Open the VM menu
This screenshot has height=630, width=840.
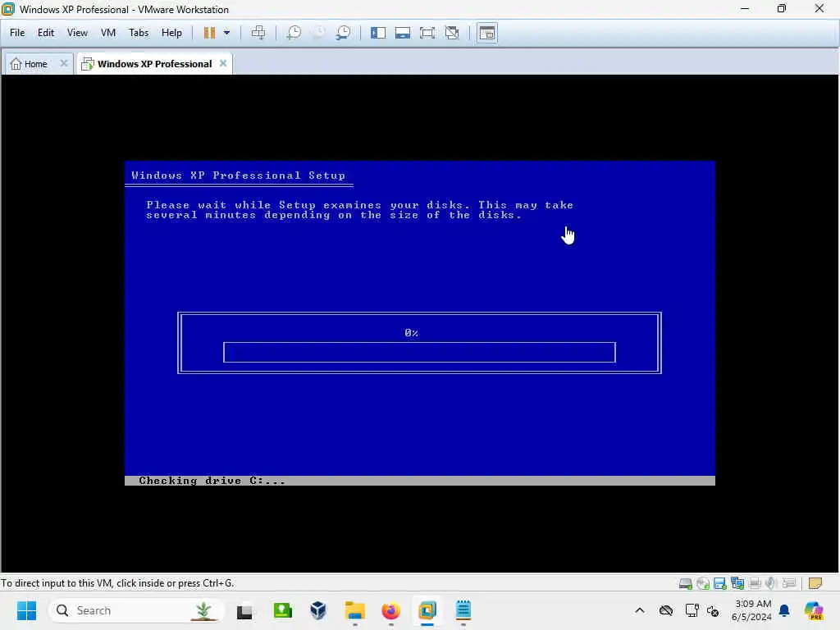pos(108,33)
